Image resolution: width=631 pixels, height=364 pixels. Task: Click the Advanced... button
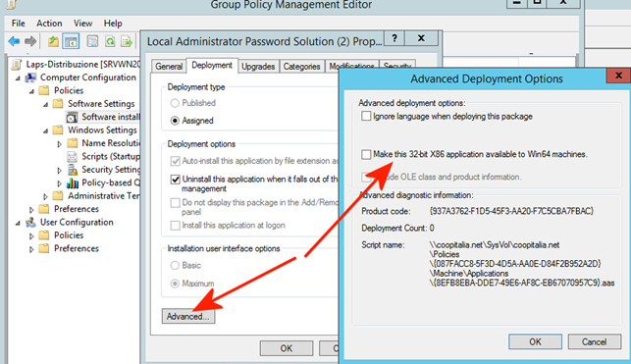tap(188, 316)
